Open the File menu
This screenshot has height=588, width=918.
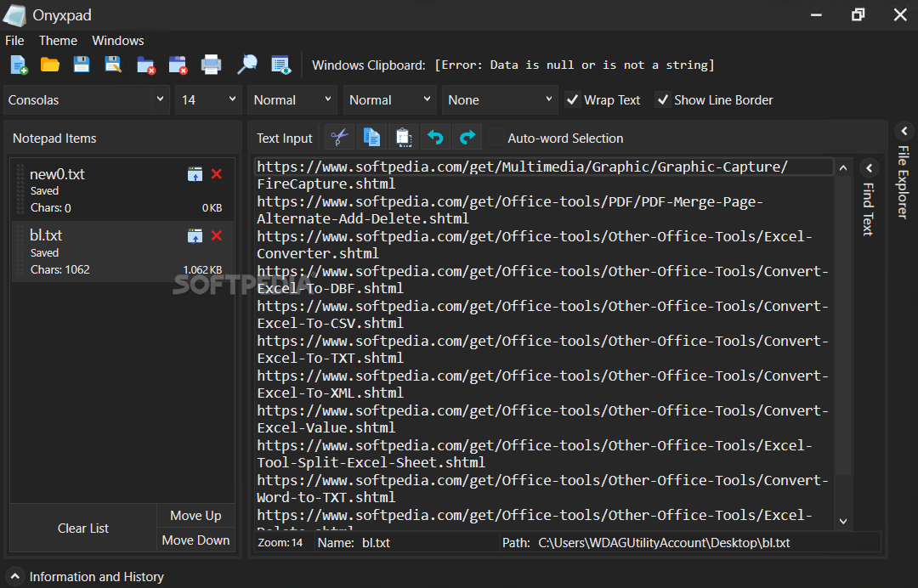coord(14,41)
